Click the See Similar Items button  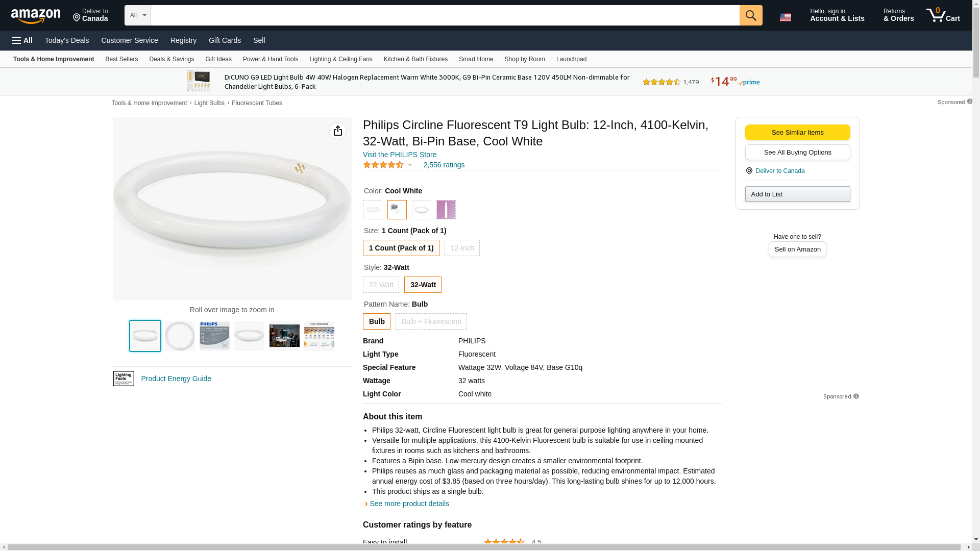tap(797, 133)
